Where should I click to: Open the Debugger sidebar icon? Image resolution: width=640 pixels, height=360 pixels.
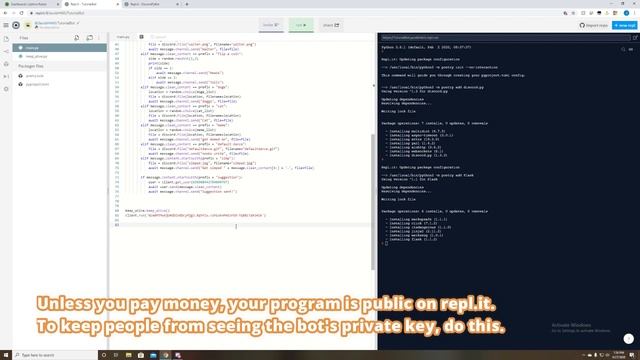(6, 76)
